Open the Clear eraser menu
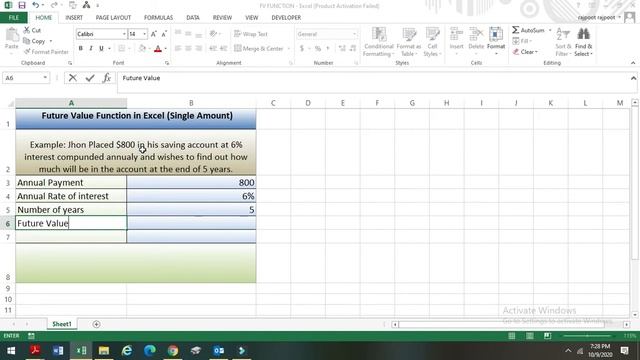The height and width of the screenshot is (360, 640). coord(525,52)
